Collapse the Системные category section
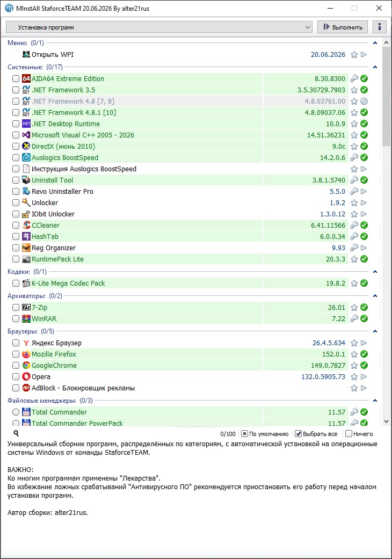 point(375,67)
